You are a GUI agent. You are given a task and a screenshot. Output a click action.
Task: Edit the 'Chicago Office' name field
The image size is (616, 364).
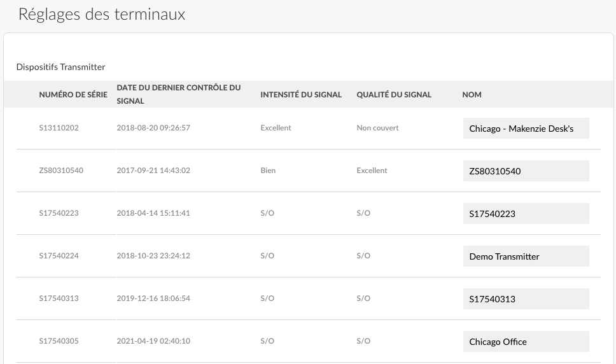tap(526, 342)
